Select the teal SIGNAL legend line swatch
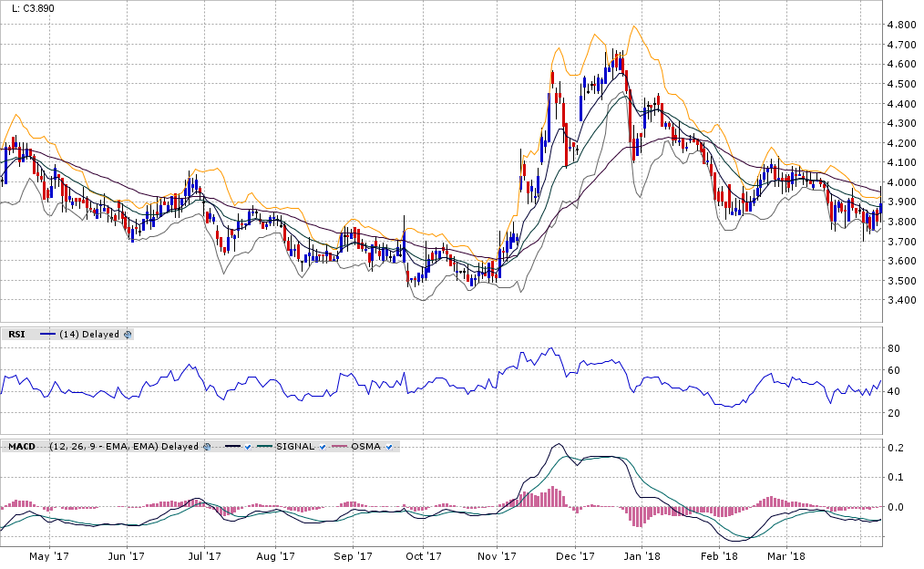This screenshot has height=569, width=924. click(x=265, y=447)
